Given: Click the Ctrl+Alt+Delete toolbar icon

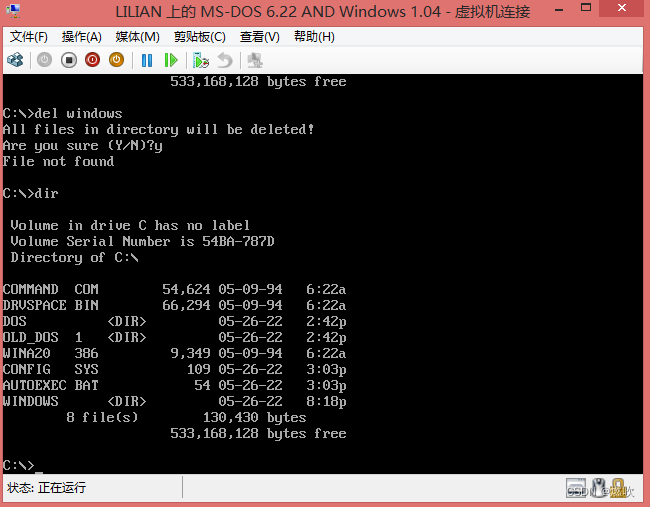Looking at the screenshot, I should (x=15, y=60).
